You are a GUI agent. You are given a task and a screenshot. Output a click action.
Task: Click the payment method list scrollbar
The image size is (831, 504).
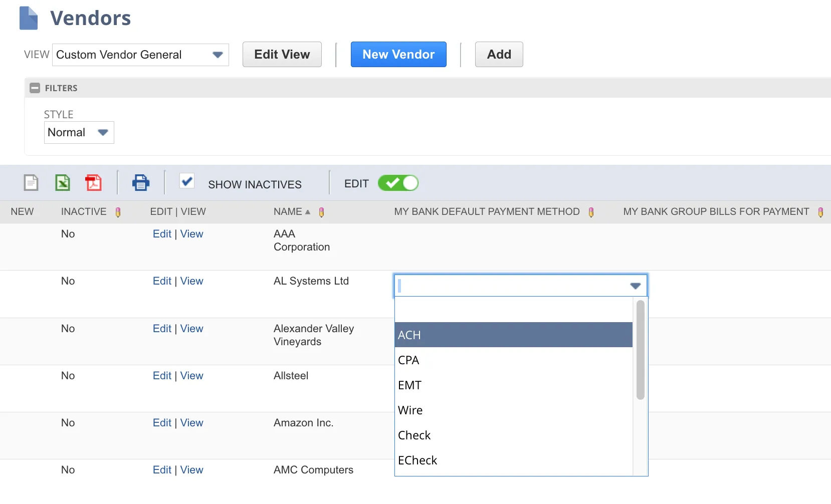click(640, 350)
